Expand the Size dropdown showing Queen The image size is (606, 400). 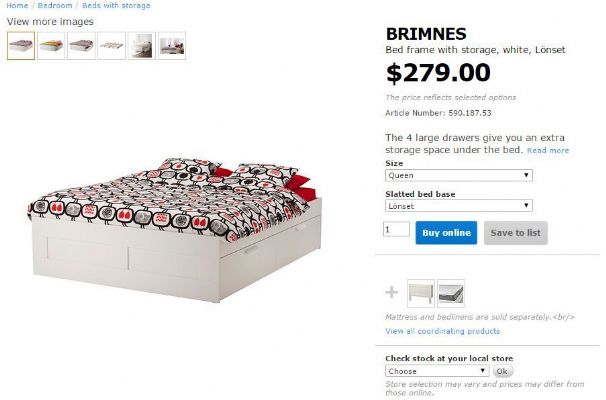click(x=458, y=175)
